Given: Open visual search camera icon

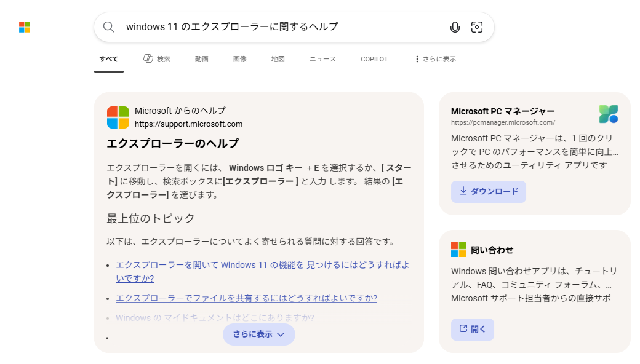Looking at the screenshot, I should pyautogui.click(x=477, y=27).
